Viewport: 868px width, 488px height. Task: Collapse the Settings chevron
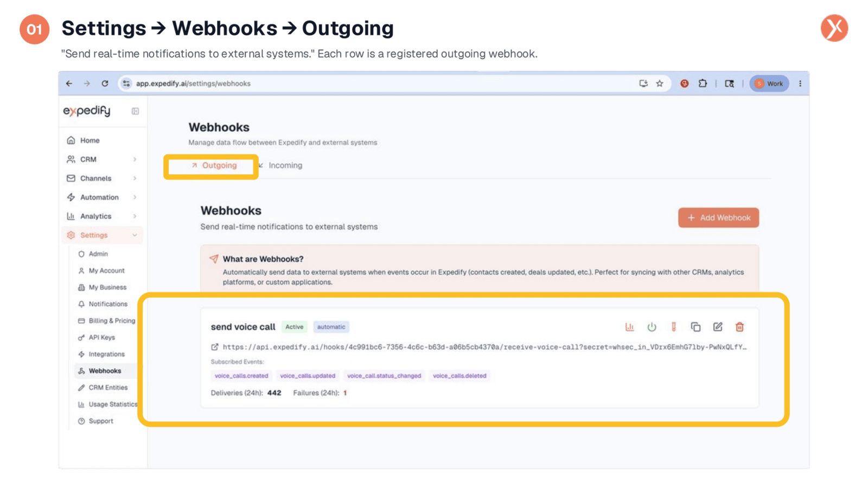(x=135, y=235)
